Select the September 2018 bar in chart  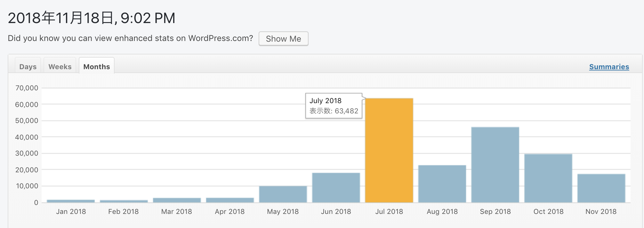(x=495, y=165)
